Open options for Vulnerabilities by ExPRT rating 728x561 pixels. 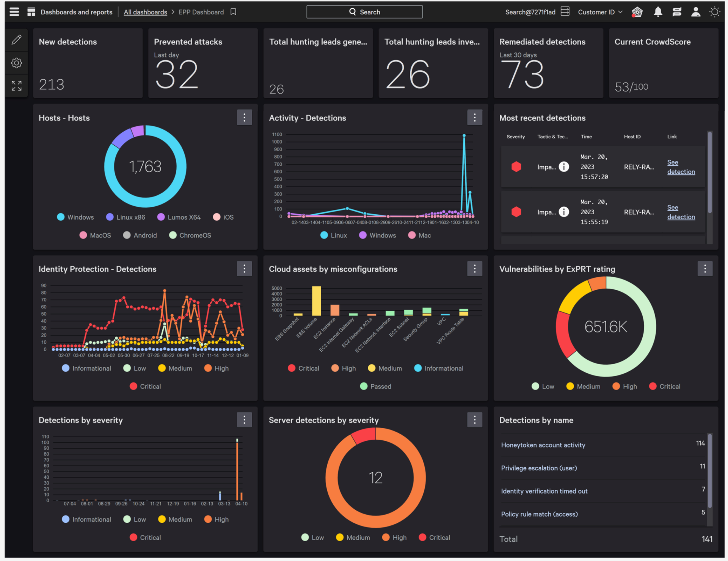pyautogui.click(x=705, y=269)
